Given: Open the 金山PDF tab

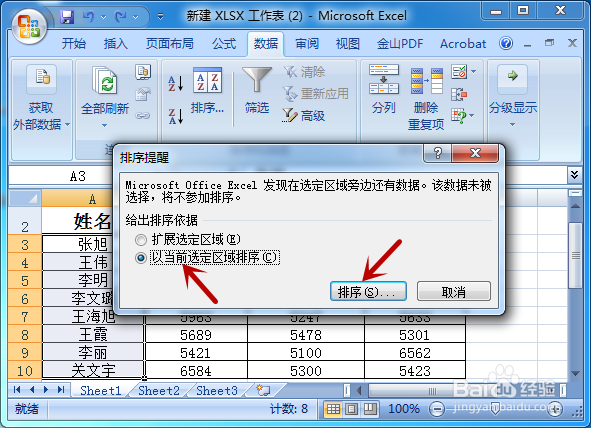Looking at the screenshot, I should point(400,44).
